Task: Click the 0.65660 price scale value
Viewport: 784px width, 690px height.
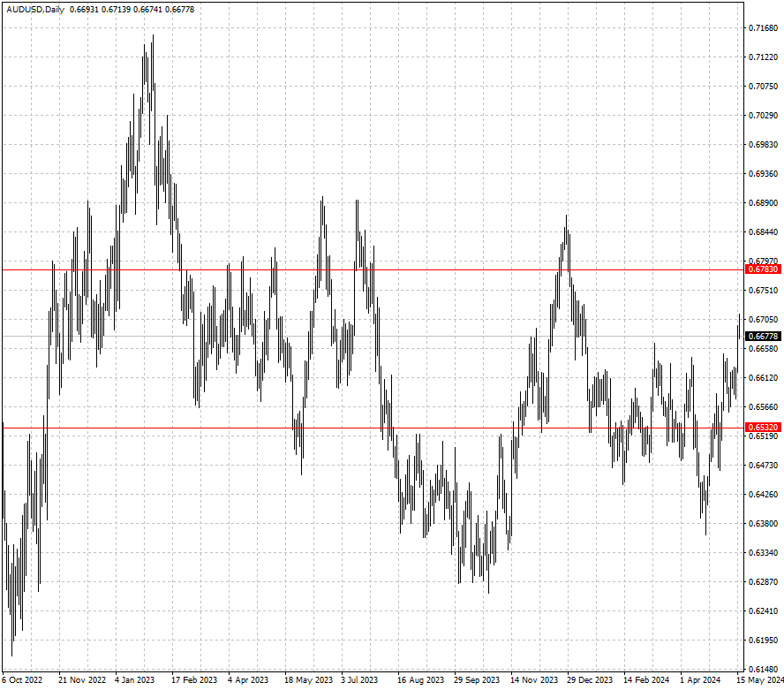Action: [763, 406]
